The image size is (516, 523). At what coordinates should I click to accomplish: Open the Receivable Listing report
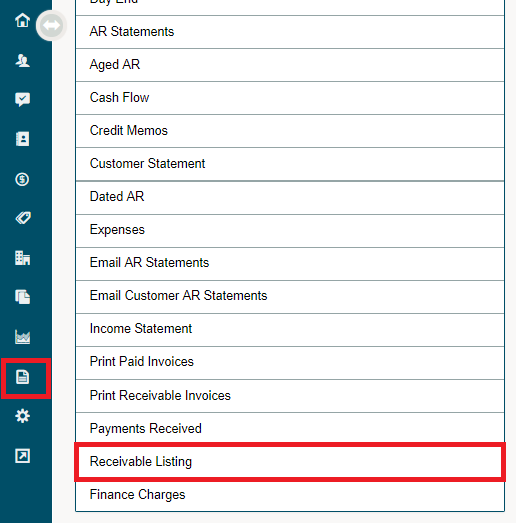[290, 462]
